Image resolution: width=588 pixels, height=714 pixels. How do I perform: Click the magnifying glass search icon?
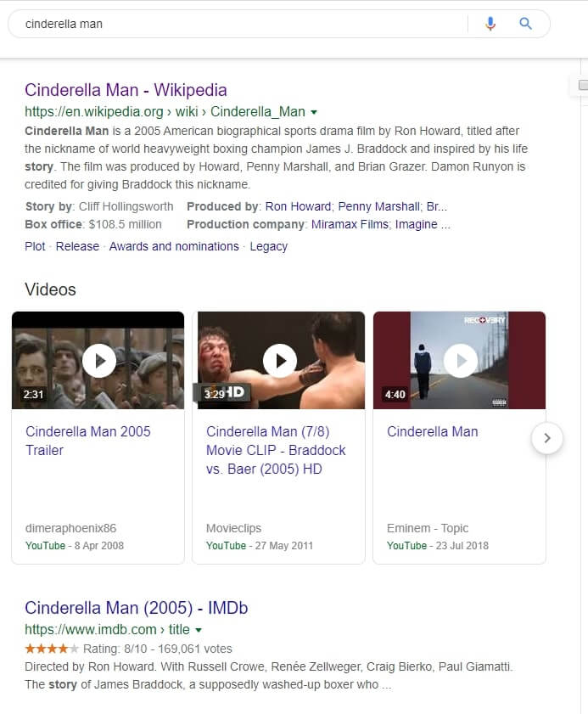525,24
